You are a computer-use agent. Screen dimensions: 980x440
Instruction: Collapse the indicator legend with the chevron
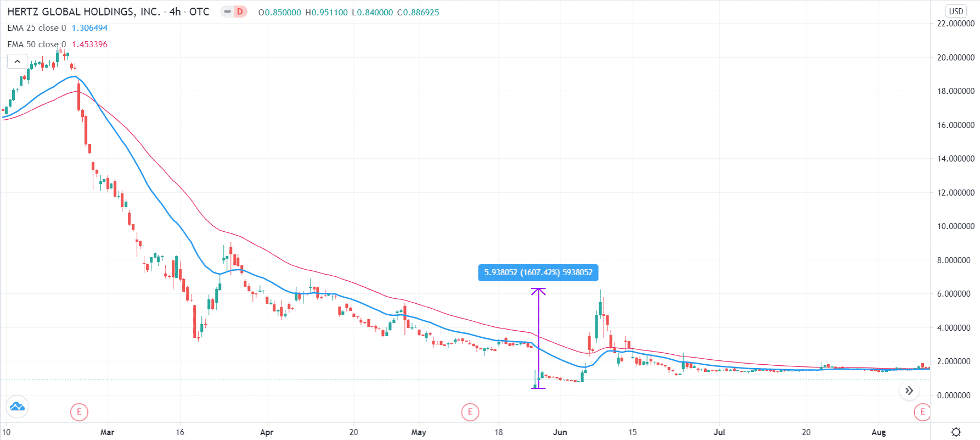tap(17, 61)
